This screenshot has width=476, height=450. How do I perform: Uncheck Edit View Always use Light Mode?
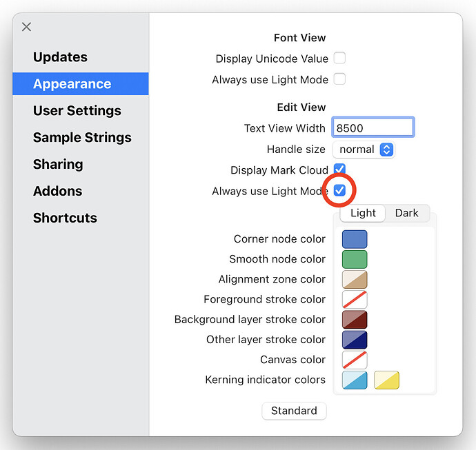click(339, 190)
